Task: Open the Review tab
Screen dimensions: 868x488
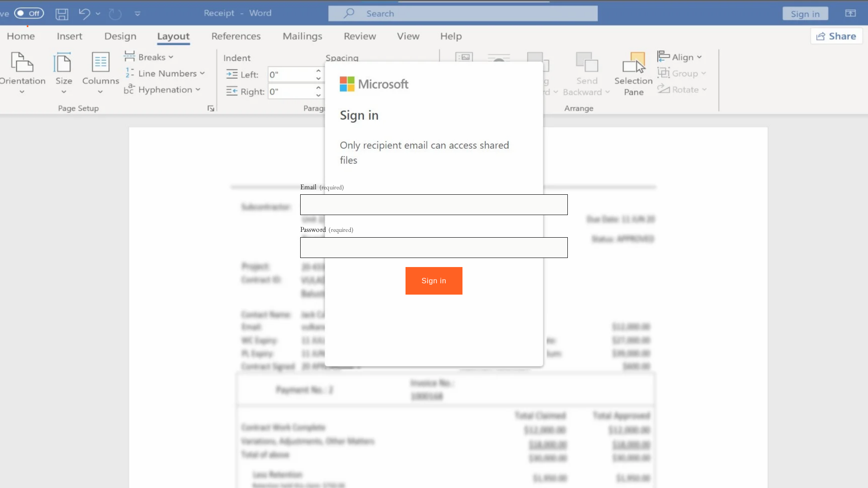Action: pyautogui.click(x=360, y=36)
